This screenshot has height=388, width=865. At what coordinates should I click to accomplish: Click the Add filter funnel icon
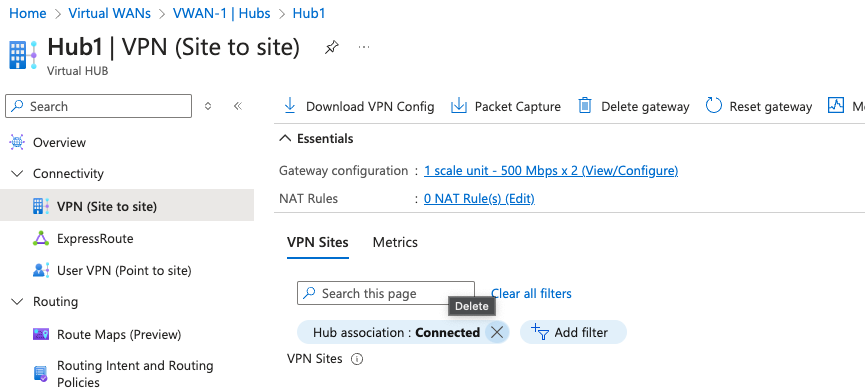[x=540, y=332]
